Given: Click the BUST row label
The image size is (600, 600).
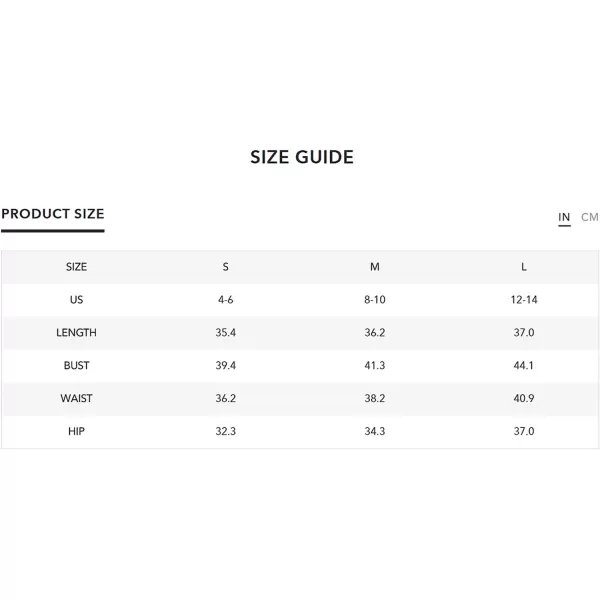Looking at the screenshot, I should (76, 365).
